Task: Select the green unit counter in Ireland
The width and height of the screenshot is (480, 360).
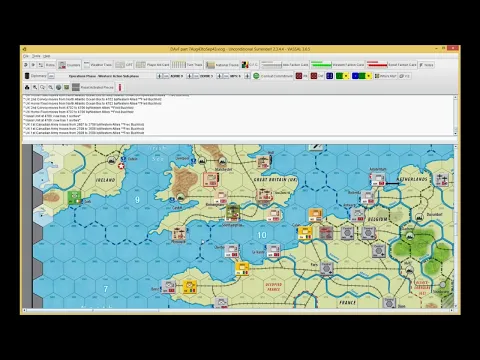Action: (x=75, y=198)
